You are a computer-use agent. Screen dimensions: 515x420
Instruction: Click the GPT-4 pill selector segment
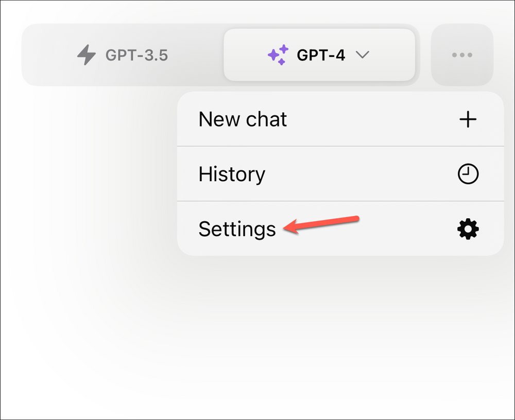point(319,54)
